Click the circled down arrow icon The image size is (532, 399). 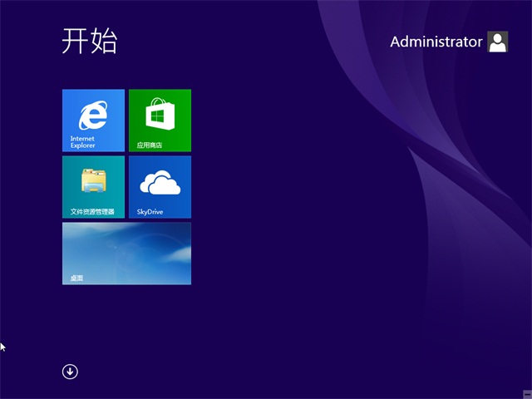[70, 372]
